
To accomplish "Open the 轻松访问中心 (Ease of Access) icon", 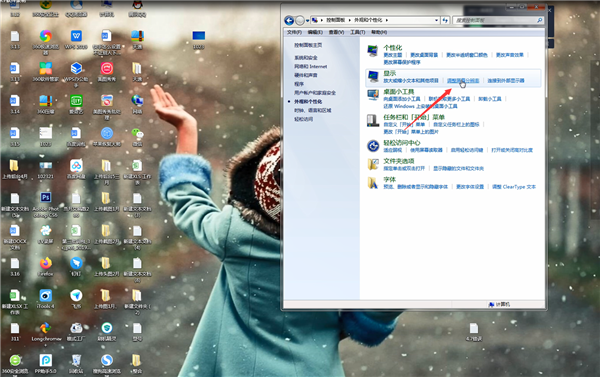I will click(x=373, y=145).
